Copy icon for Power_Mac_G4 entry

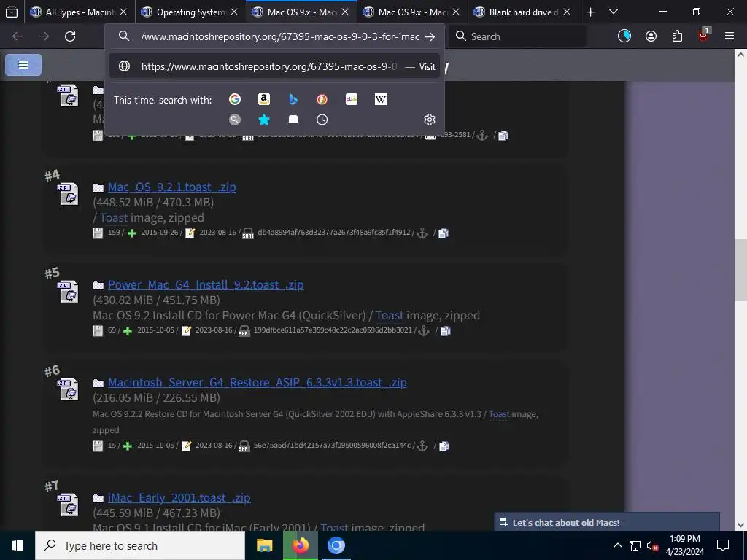click(x=446, y=330)
